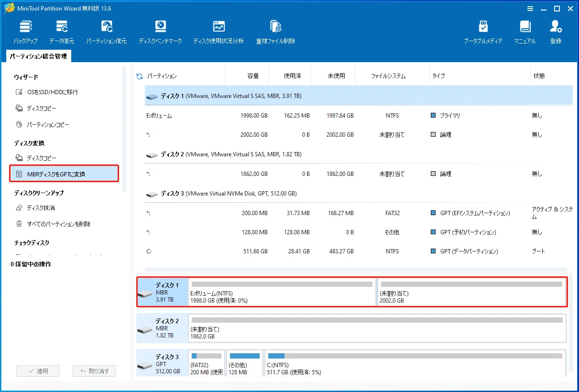Start OSをSSD/HDDに移行 wizard
Screen dimensions: 579x392
pos(47,92)
